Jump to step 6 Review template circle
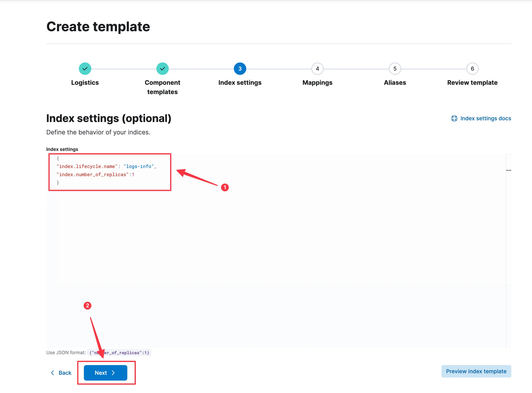The image size is (532, 393). (x=472, y=69)
